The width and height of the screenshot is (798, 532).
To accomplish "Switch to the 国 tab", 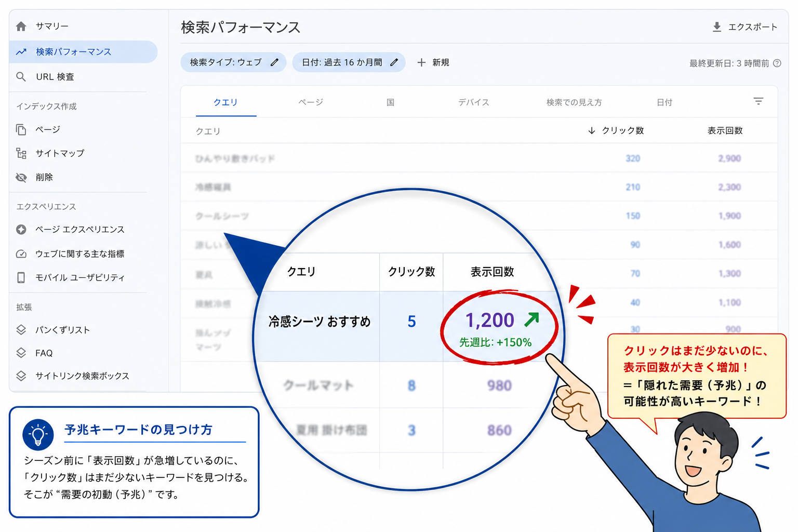I will tap(390, 102).
